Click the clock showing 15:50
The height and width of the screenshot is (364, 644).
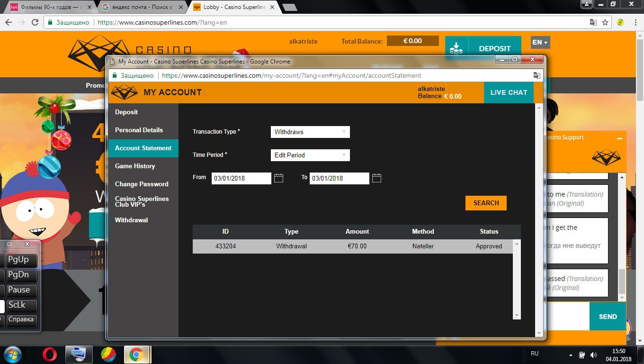pos(619,351)
